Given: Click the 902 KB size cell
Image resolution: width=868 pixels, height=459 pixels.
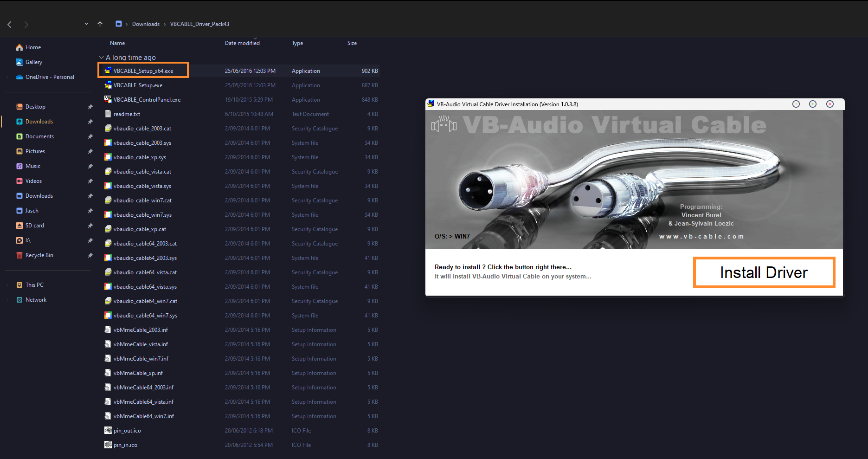Looking at the screenshot, I should [370, 71].
